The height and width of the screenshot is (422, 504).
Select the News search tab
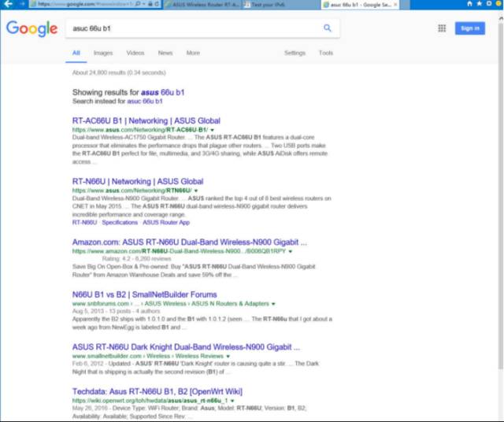[165, 53]
